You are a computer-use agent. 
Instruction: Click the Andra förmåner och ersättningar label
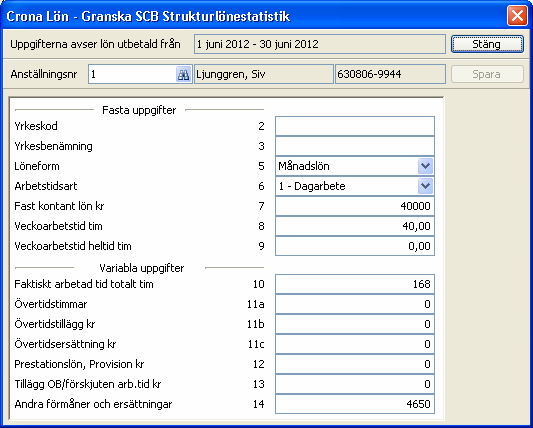tap(93, 404)
